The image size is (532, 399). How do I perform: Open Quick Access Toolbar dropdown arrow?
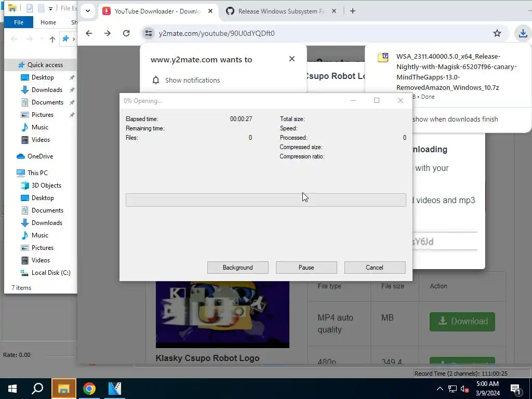click(x=50, y=8)
